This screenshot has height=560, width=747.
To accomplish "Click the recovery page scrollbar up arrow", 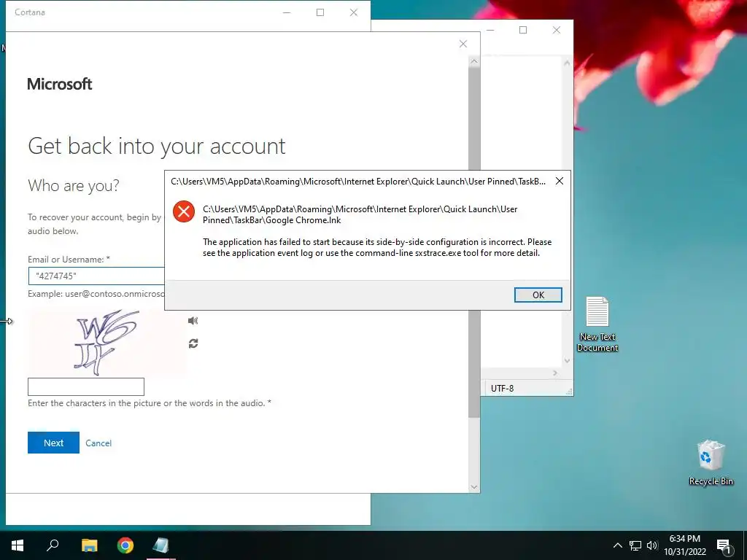I will click(474, 61).
